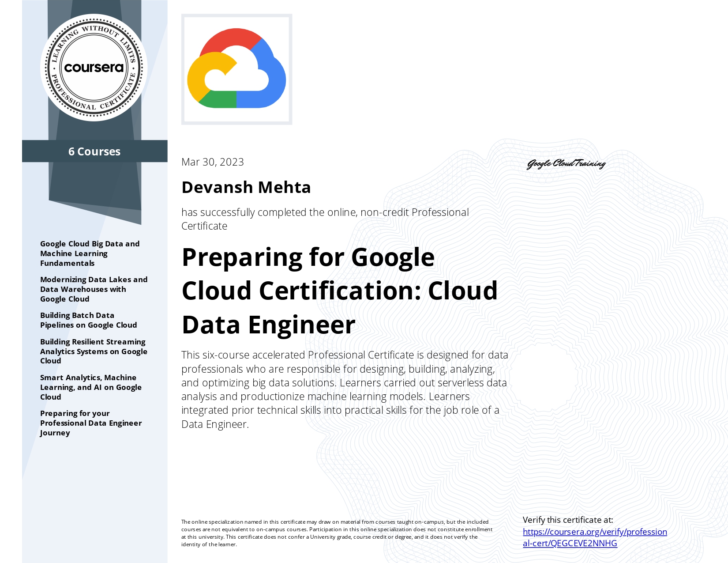Click 'Verify this certificate at:' label
728x563 pixels.
(x=568, y=520)
